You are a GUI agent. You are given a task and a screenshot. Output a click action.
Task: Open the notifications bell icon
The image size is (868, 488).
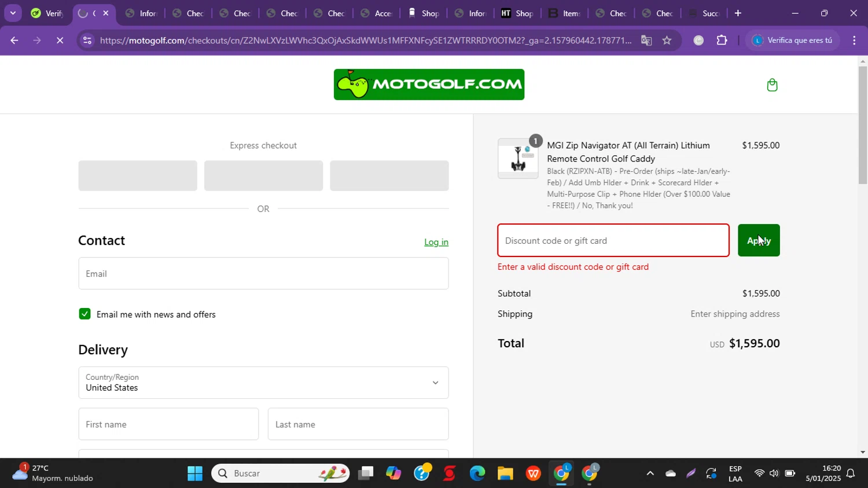click(x=851, y=474)
